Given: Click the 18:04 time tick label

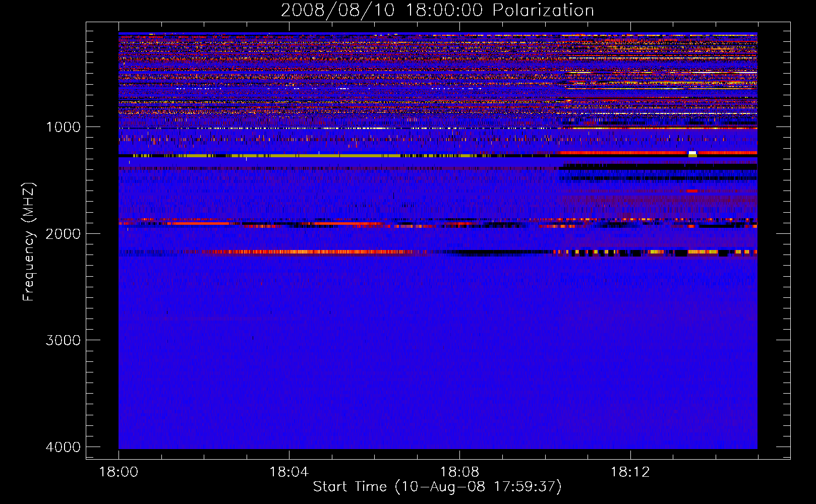Looking at the screenshot, I should (x=289, y=472).
